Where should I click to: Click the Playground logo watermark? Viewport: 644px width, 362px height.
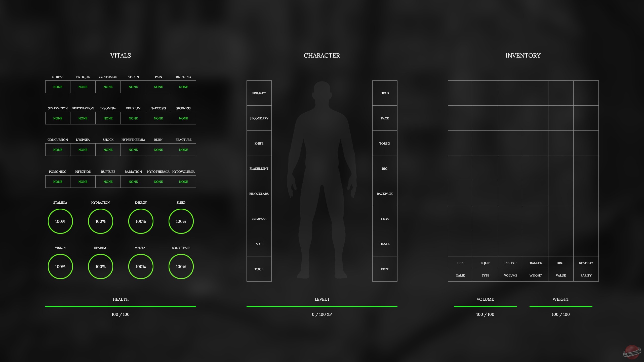pos(632,352)
